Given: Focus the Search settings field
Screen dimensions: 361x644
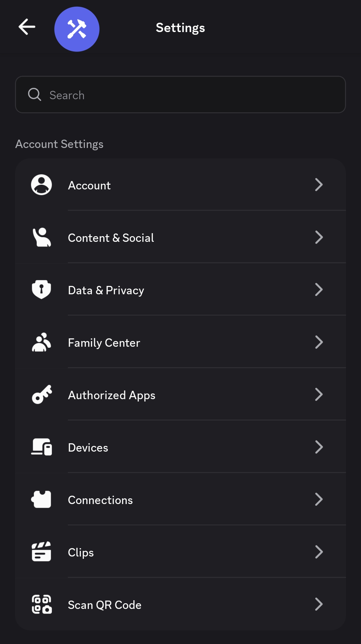Looking at the screenshot, I should tap(180, 95).
